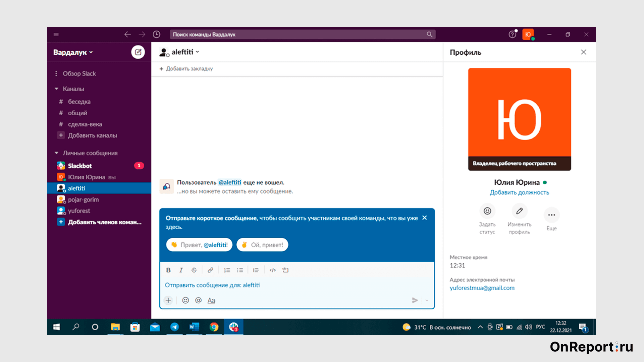The image size is (644, 362).
Task: Open Chrome from the taskbar
Action: point(214,327)
